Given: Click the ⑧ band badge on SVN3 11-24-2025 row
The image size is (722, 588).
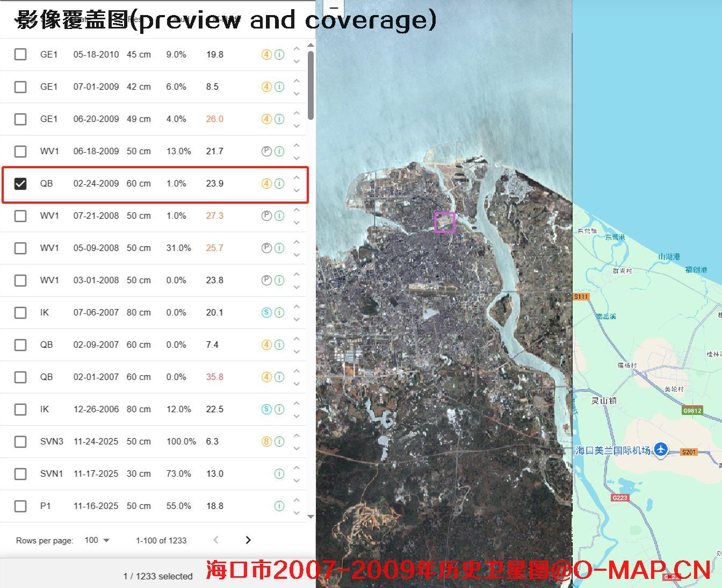Looking at the screenshot, I should 266,441.
